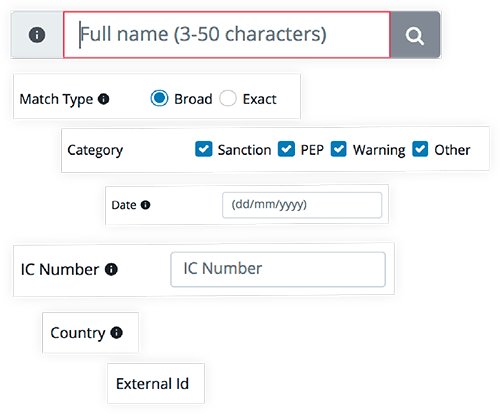Image resolution: width=500 pixels, height=414 pixels.
Task: Show the Date field info icon
Action: coord(145,205)
